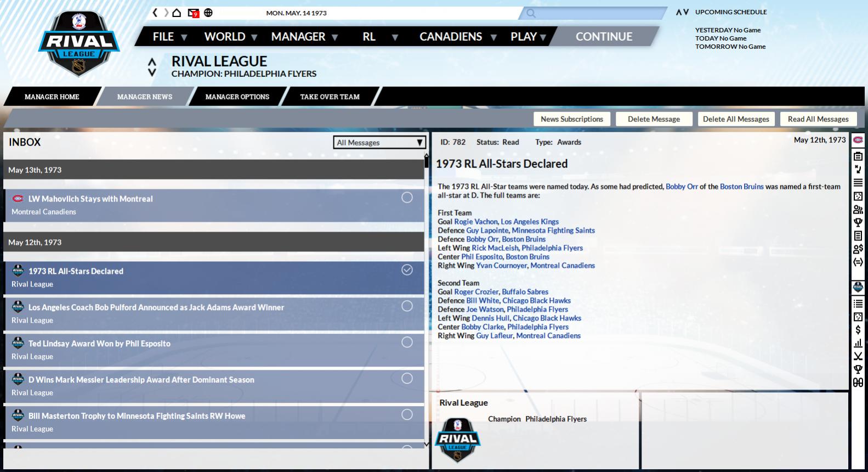Open the player salary person-dollar icon
The height and width of the screenshot is (472, 868).
[x=858, y=249]
